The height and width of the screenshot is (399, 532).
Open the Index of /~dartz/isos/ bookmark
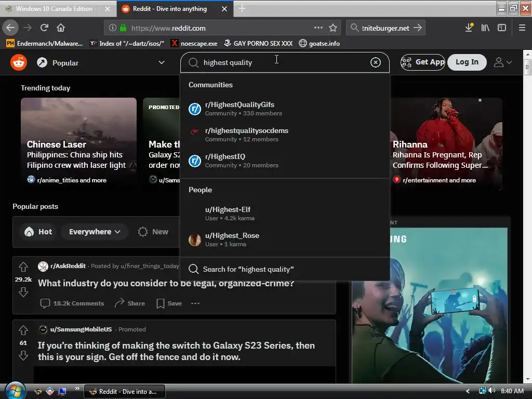tap(127, 44)
